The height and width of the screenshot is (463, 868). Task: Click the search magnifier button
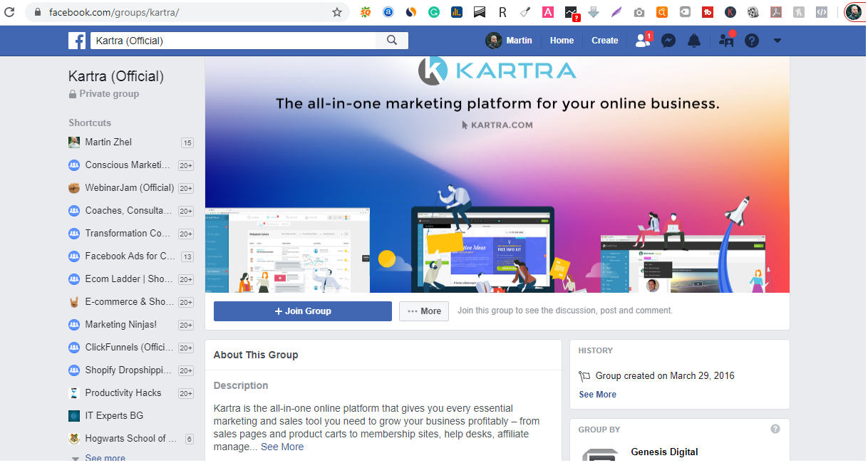pos(392,41)
